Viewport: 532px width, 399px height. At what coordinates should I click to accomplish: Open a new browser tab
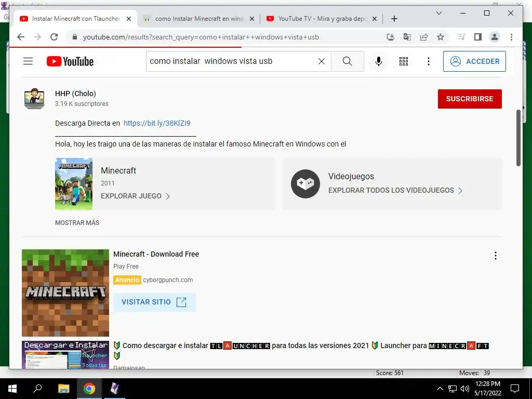pyautogui.click(x=394, y=19)
